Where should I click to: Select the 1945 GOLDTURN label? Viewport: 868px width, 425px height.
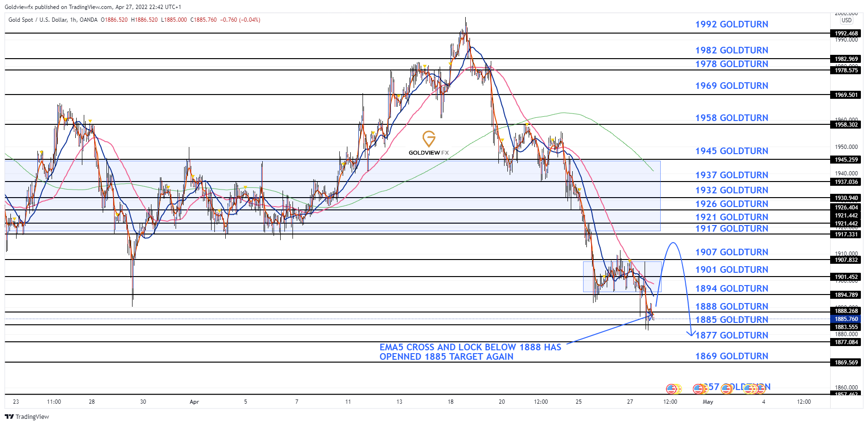point(732,151)
